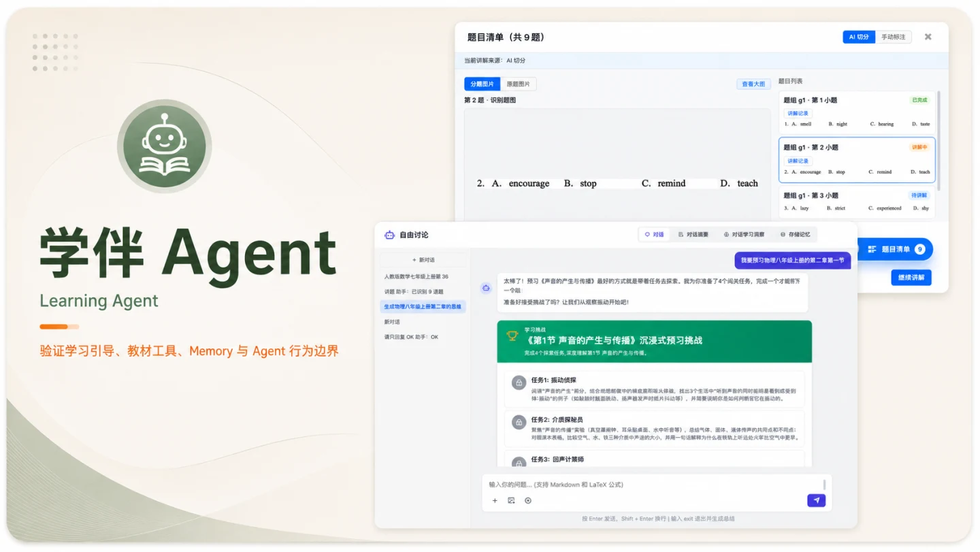Open the 对话 tab
The image size is (980, 552).
click(x=654, y=235)
